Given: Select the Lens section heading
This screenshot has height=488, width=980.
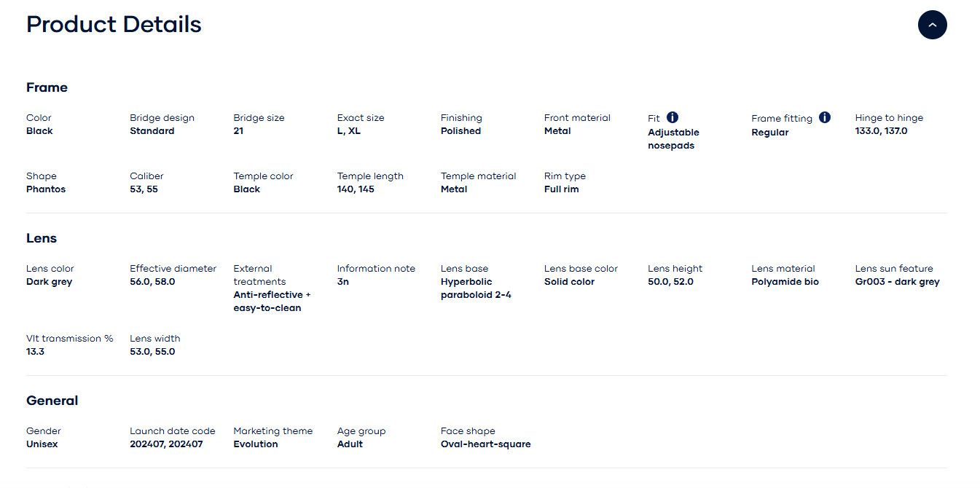Looking at the screenshot, I should click(x=42, y=238).
